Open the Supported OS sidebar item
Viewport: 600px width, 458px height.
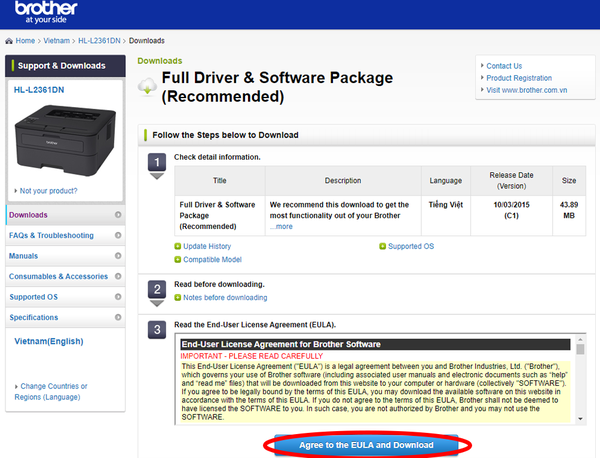click(x=65, y=297)
